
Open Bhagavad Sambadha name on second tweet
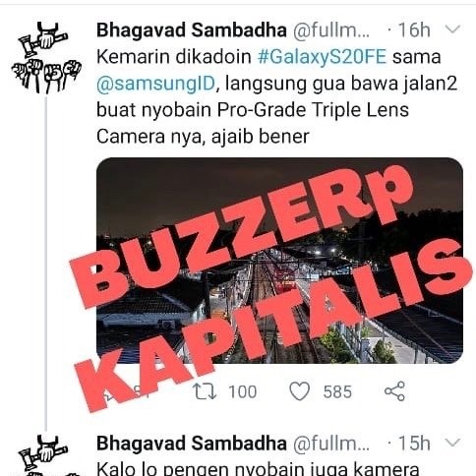point(192,444)
